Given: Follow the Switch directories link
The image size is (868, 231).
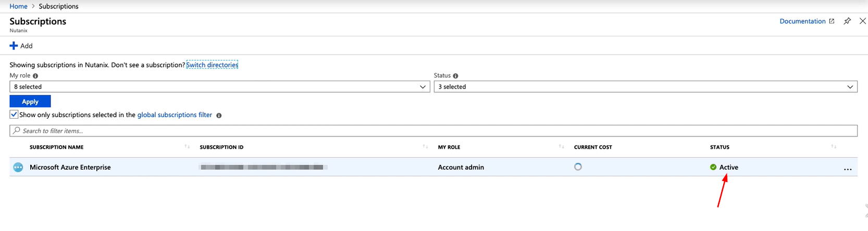Looking at the screenshot, I should tap(212, 65).
